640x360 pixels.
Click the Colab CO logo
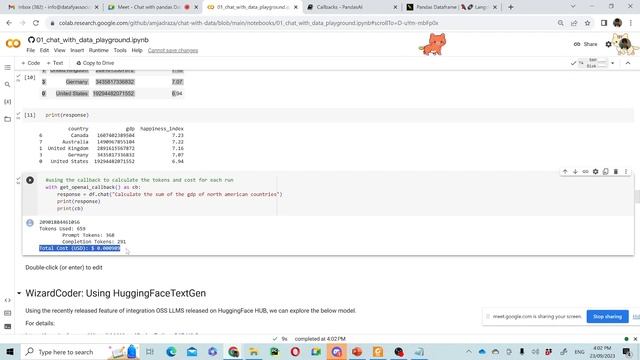click(x=13, y=43)
